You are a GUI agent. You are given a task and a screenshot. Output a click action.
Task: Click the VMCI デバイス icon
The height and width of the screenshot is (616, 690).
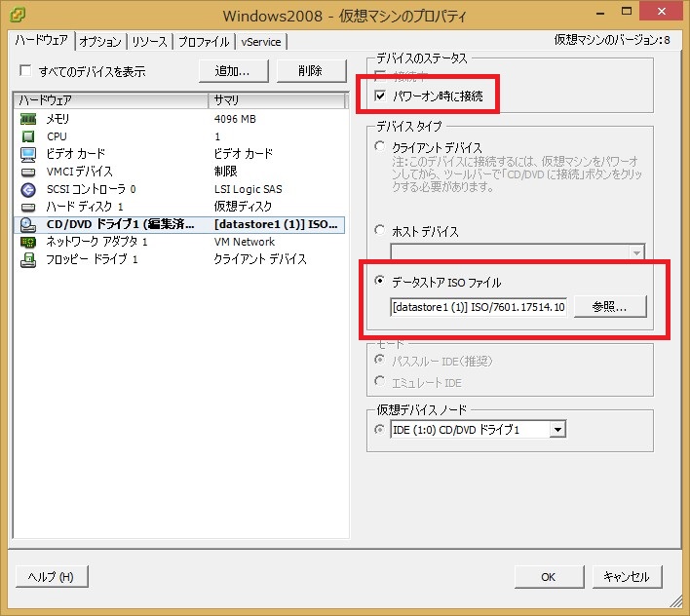tap(28, 172)
